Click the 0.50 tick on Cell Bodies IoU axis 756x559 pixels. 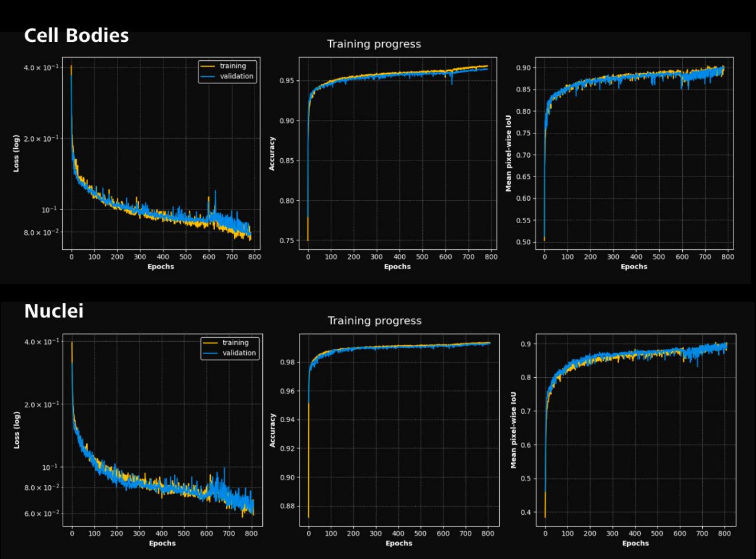tap(524, 241)
